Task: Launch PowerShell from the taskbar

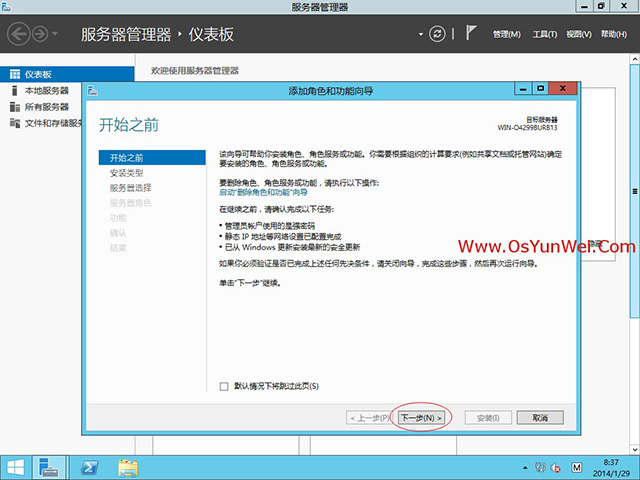Action: (88, 467)
